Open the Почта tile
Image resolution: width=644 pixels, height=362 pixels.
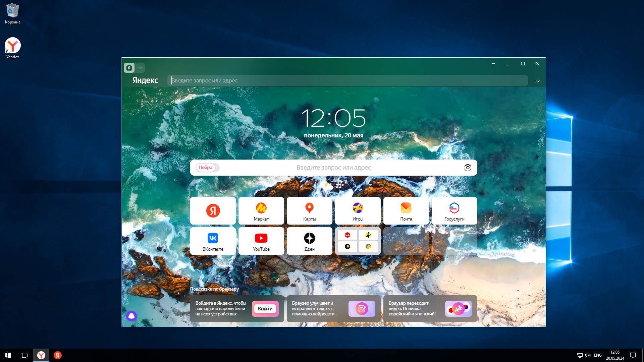coord(406,211)
